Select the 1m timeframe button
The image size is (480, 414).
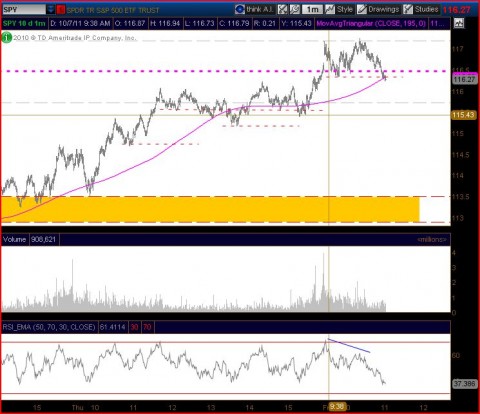[312, 9]
